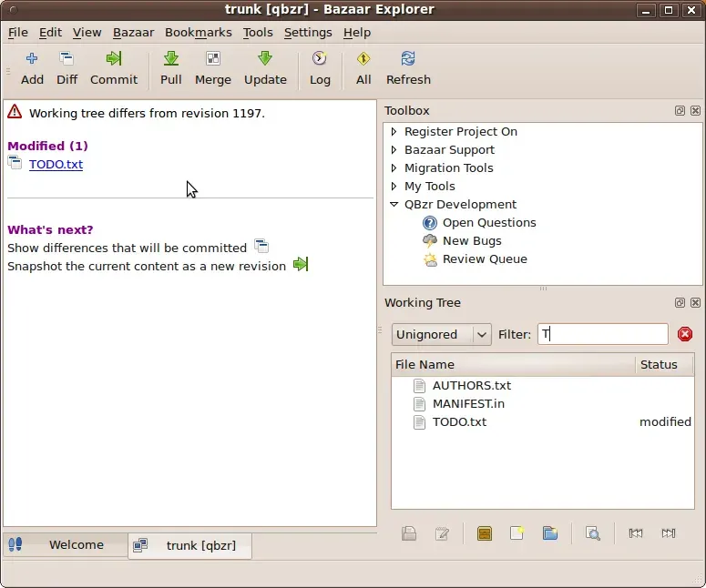Open the View menu

[87, 33]
